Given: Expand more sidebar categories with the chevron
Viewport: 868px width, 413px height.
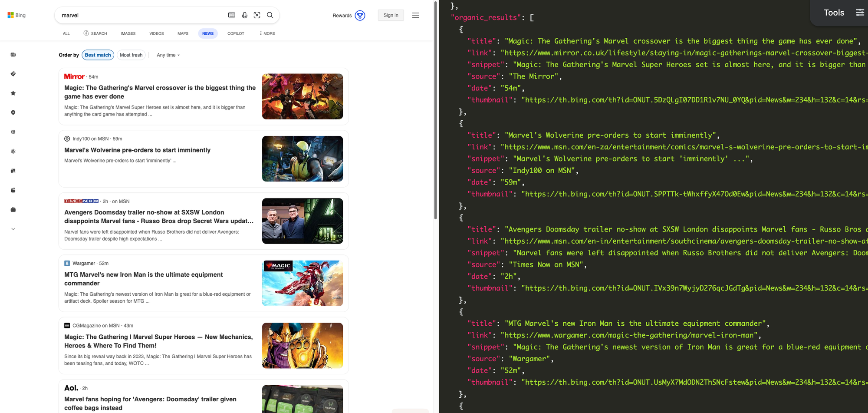Looking at the screenshot, I should [x=13, y=229].
